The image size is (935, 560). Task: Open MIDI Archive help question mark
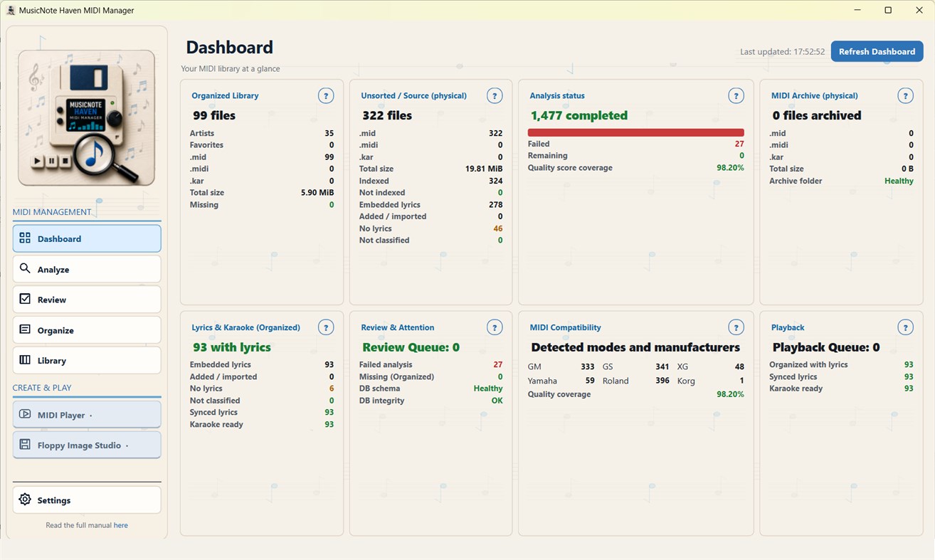[x=905, y=95]
